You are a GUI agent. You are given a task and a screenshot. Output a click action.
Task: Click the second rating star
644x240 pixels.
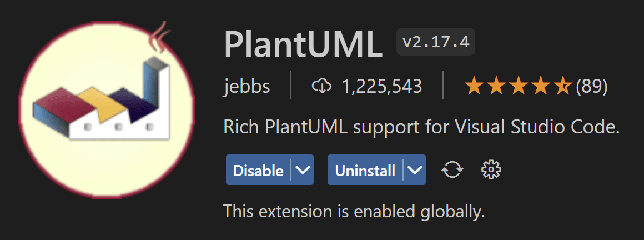pyautogui.click(x=496, y=86)
